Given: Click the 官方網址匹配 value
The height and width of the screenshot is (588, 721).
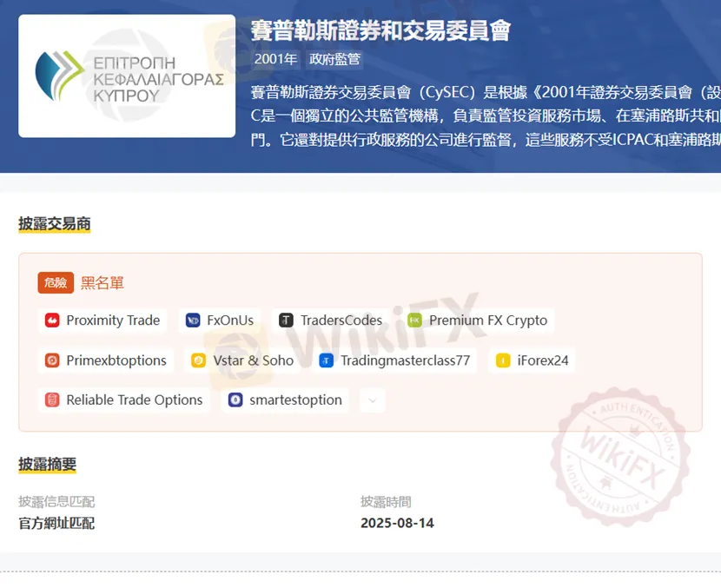Looking at the screenshot, I should click(56, 523).
